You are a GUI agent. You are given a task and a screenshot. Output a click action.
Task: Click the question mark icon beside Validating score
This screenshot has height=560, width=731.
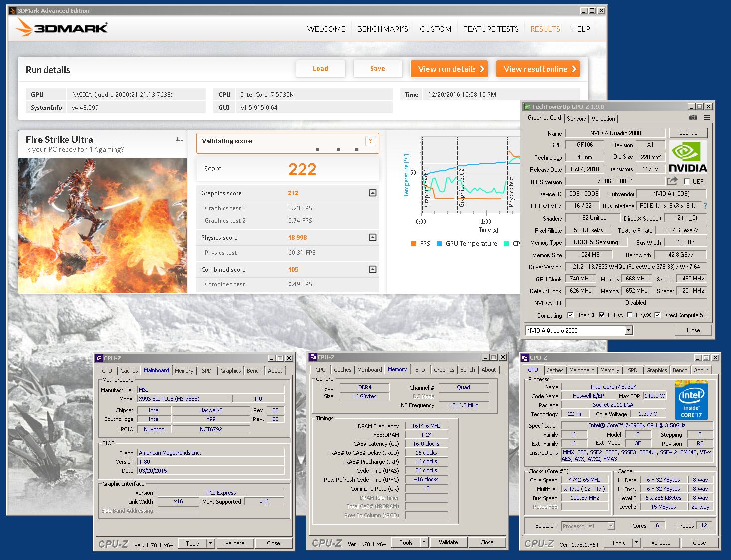(x=370, y=141)
